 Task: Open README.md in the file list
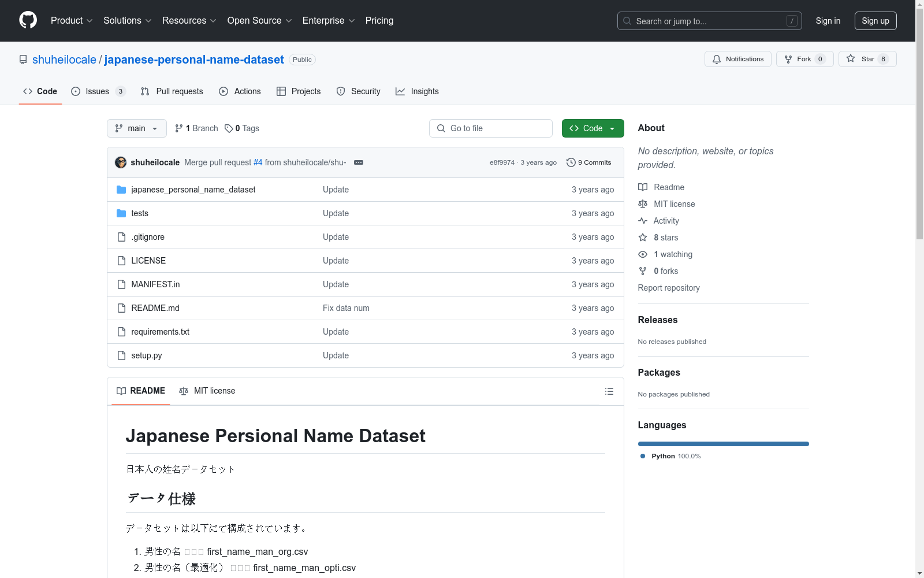[x=155, y=308]
